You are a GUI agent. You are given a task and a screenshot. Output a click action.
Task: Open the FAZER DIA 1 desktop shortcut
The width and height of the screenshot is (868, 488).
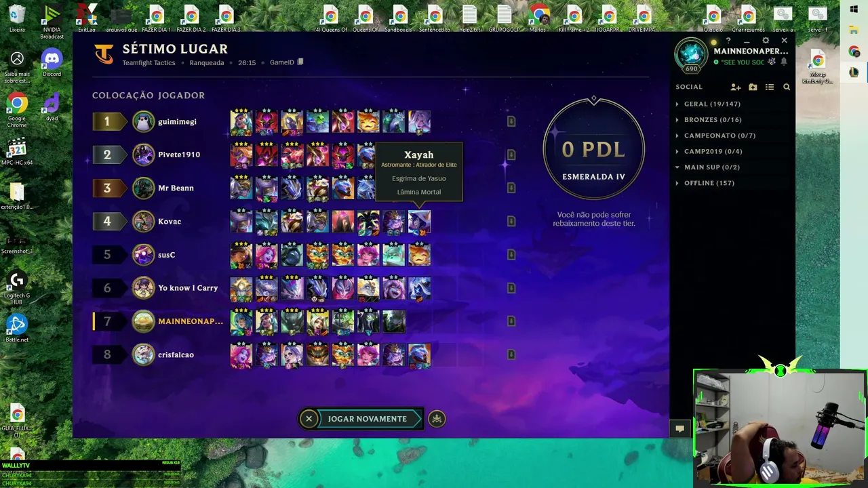tap(156, 20)
